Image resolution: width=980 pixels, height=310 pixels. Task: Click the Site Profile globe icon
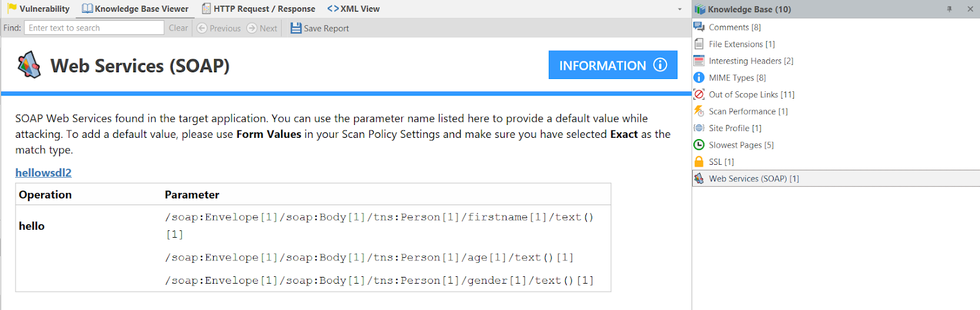[x=699, y=128]
